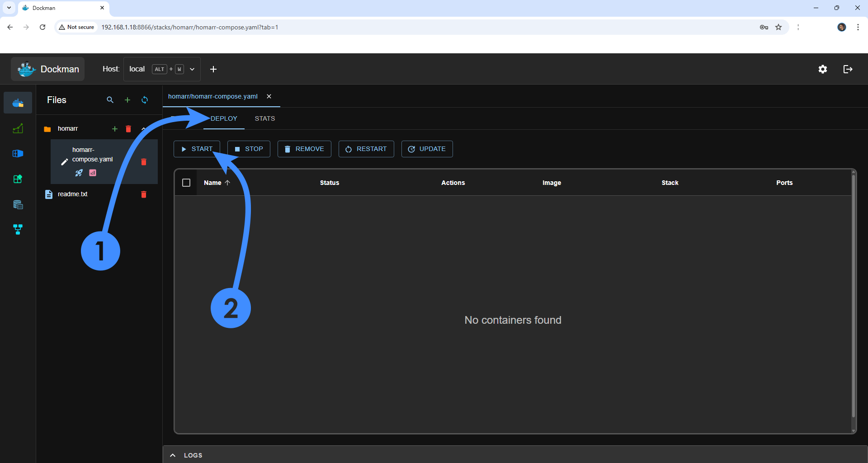Click the Status column header
This screenshot has height=463, width=868.
point(330,183)
